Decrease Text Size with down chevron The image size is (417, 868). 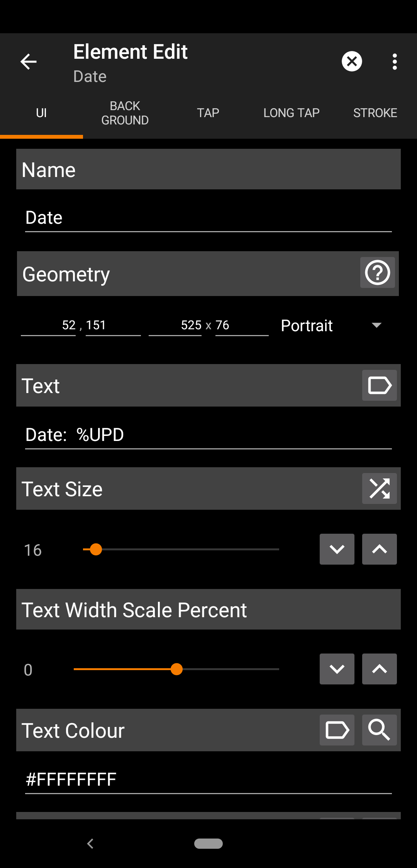pyautogui.click(x=337, y=549)
